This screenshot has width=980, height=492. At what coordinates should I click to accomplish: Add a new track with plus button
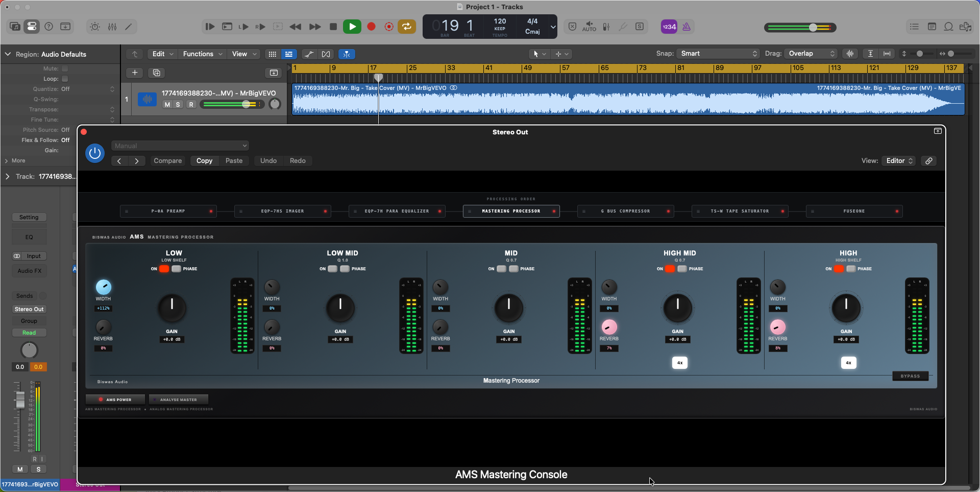pos(135,73)
